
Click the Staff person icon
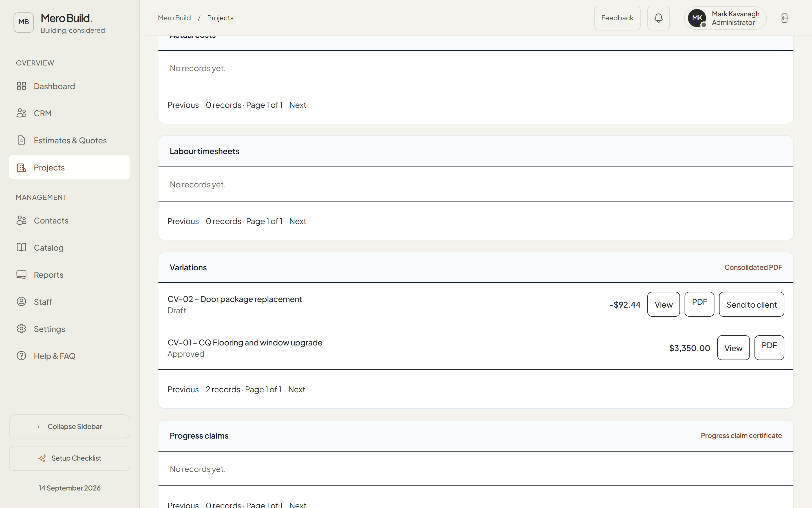click(x=21, y=302)
